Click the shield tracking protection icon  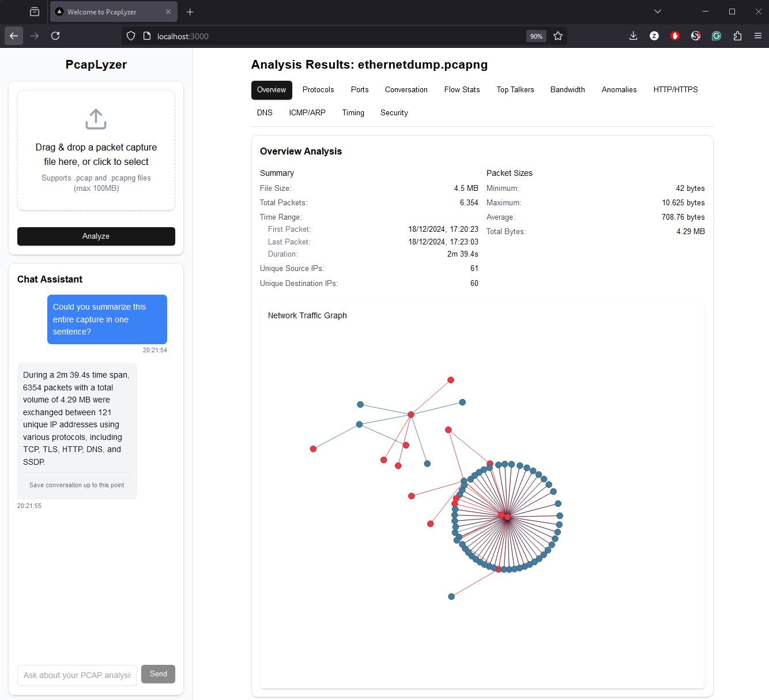(x=131, y=36)
